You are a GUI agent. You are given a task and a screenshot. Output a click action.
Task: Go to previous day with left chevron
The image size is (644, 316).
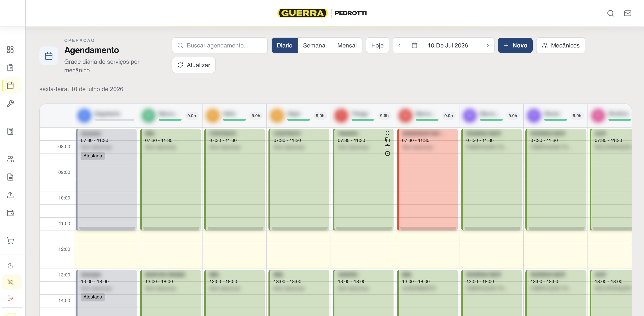[400, 45]
